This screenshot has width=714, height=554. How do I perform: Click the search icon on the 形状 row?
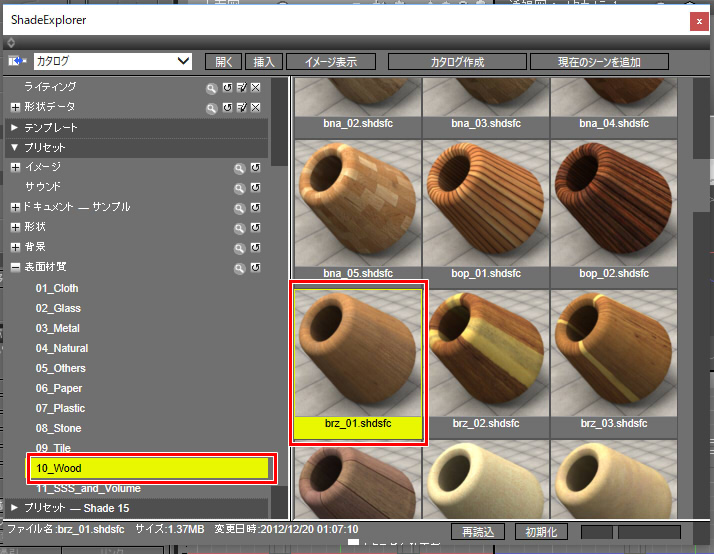point(240,229)
